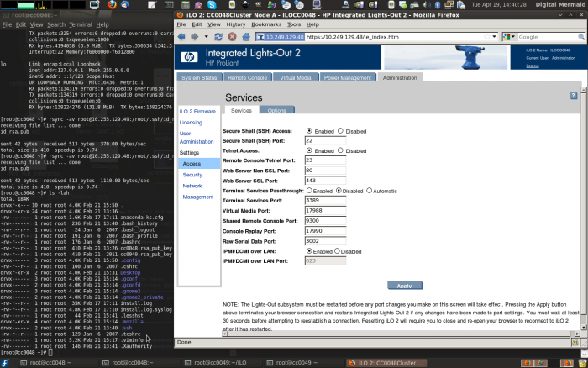Click the HP logo in the iLO header
This screenshot has width=588, height=368.
point(189,57)
